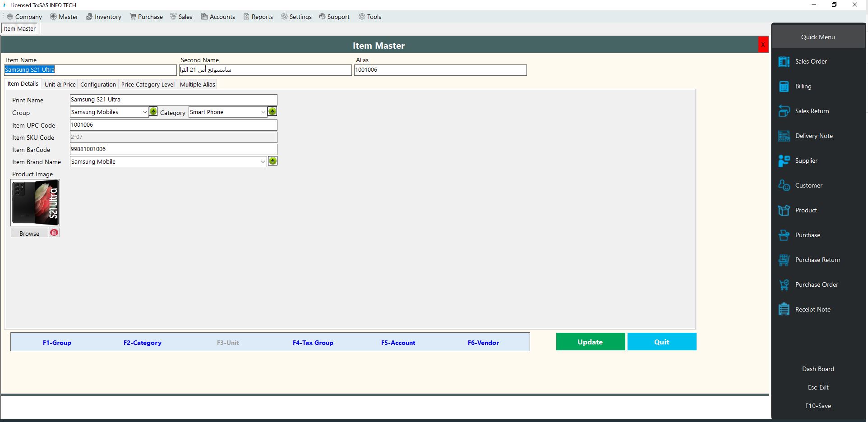Add new brand with green plus icon

tap(272, 161)
